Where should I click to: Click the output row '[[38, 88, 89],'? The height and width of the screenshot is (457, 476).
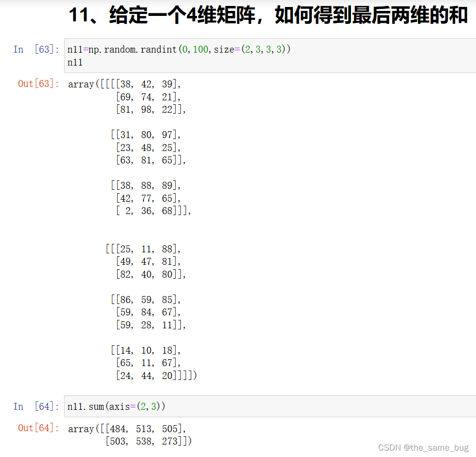(146, 185)
